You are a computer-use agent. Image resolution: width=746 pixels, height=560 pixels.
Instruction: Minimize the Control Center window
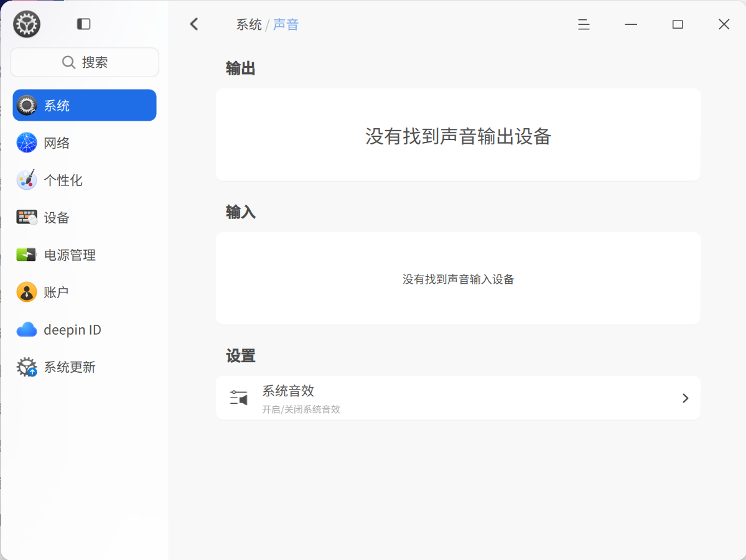click(x=631, y=24)
